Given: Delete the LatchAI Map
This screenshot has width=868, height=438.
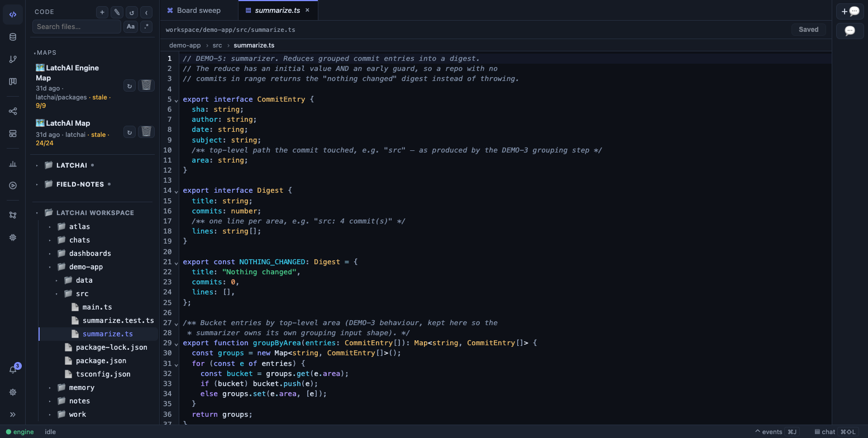Looking at the screenshot, I should (x=146, y=131).
